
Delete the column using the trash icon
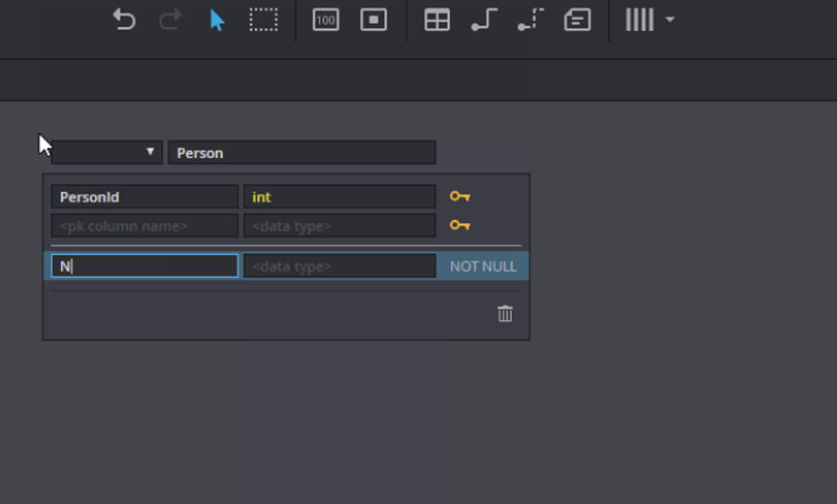coord(505,314)
